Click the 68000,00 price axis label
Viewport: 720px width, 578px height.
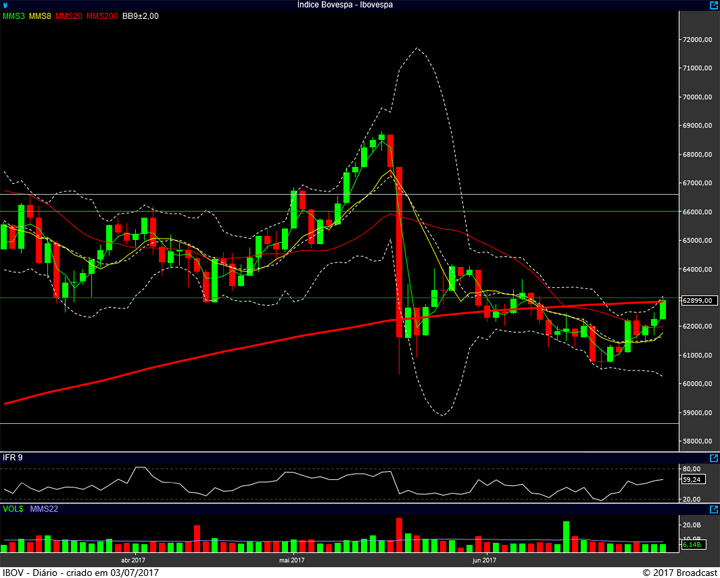pos(698,154)
